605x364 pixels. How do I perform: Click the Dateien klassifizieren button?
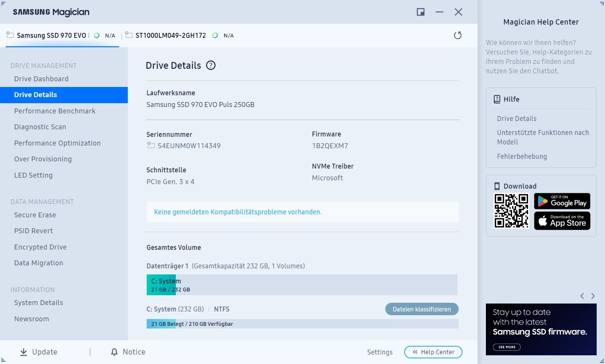tap(422, 309)
